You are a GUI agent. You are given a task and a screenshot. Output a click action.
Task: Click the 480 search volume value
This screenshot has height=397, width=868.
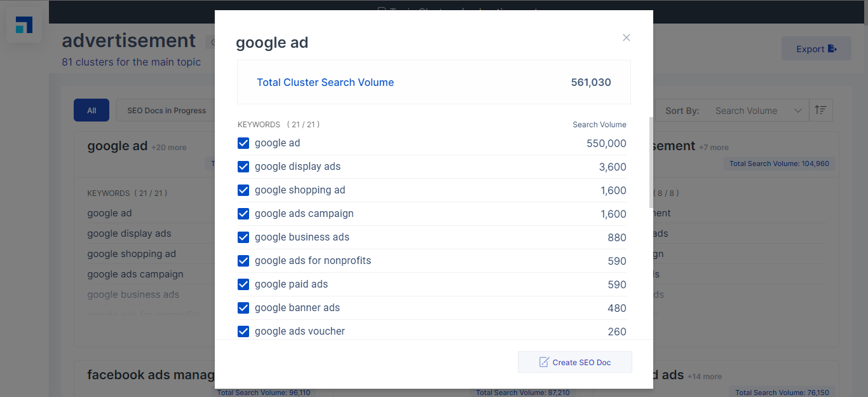[x=617, y=309]
